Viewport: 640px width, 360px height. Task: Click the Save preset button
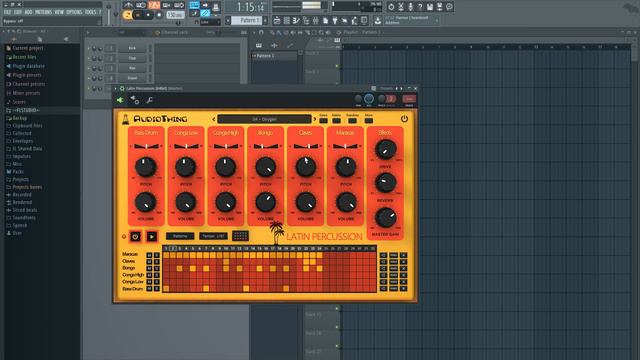point(323,121)
